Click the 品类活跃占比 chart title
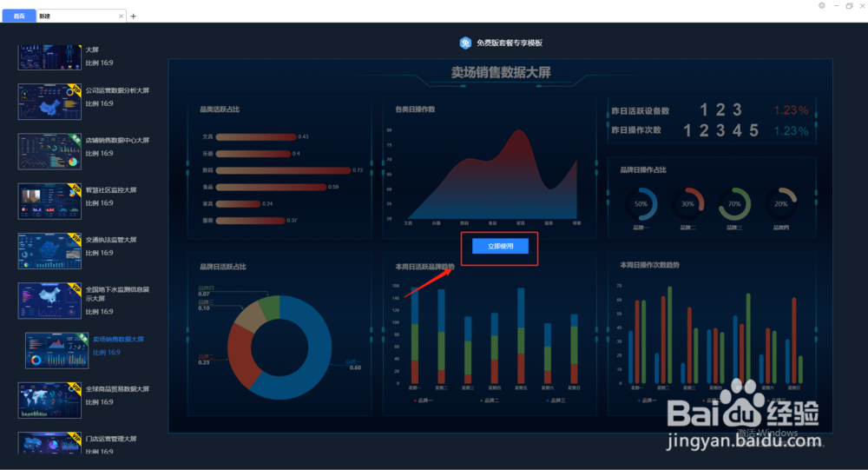Screen dimensions: 868x470 pyautogui.click(x=220, y=109)
